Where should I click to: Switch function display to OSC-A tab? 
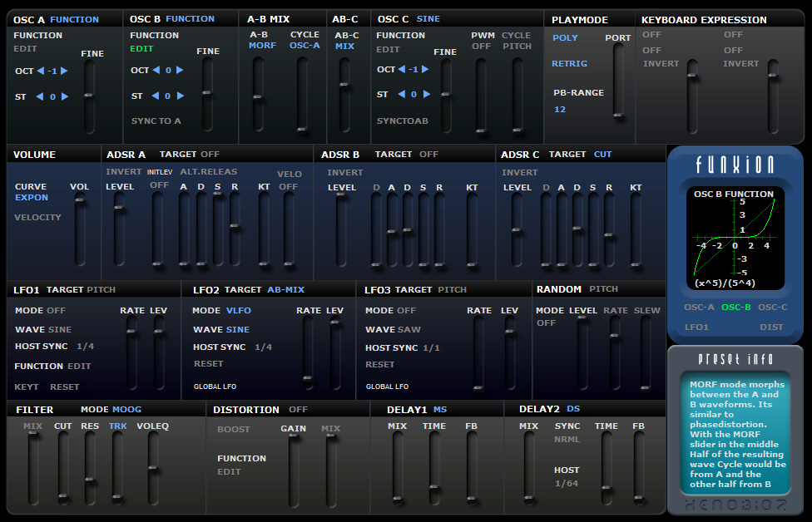[699, 307]
